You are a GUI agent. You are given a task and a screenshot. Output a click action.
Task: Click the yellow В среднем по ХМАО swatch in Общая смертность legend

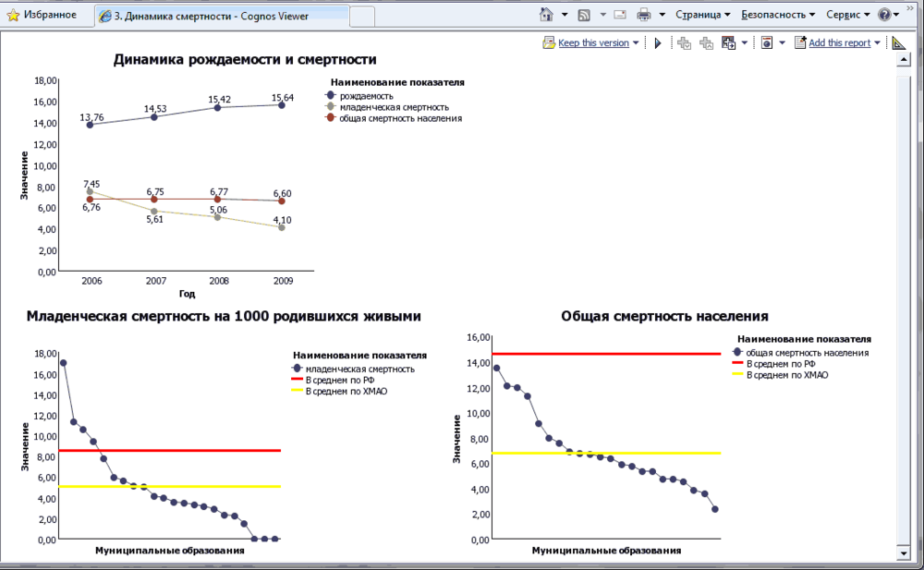pos(737,374)
